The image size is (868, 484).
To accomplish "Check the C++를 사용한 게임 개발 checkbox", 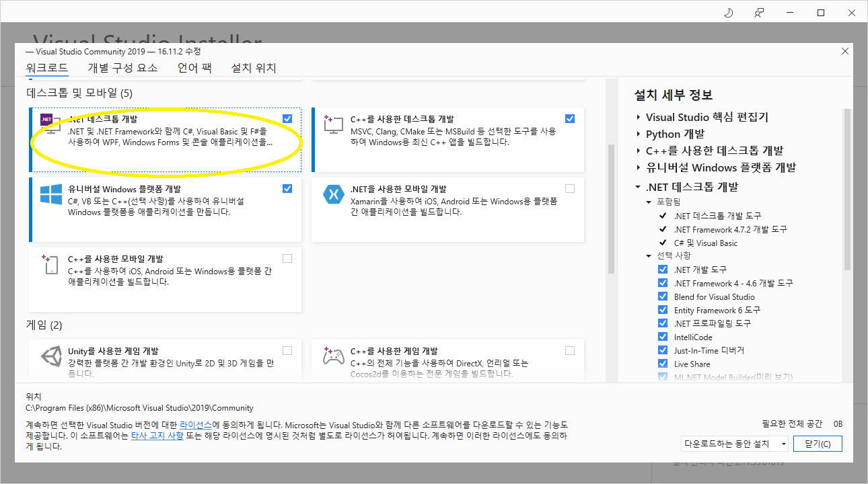I will click(x=570, y=351).
